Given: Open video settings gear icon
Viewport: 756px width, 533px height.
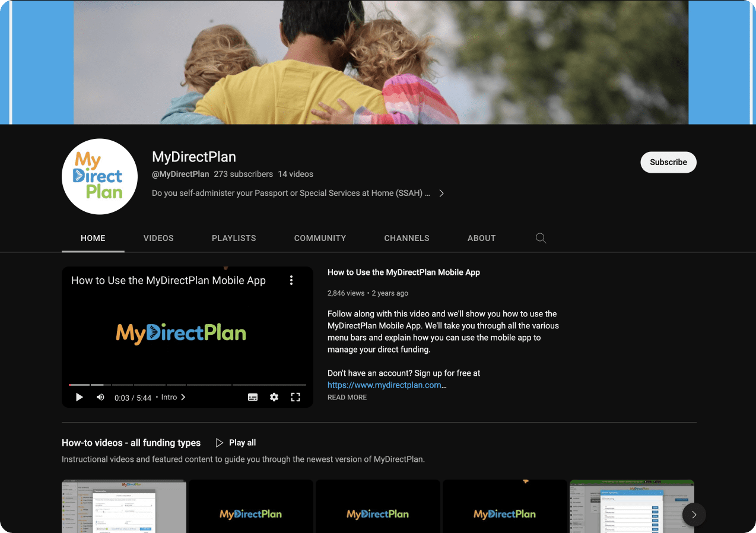Looking at the screenshot, I should [x=274, y=397].
